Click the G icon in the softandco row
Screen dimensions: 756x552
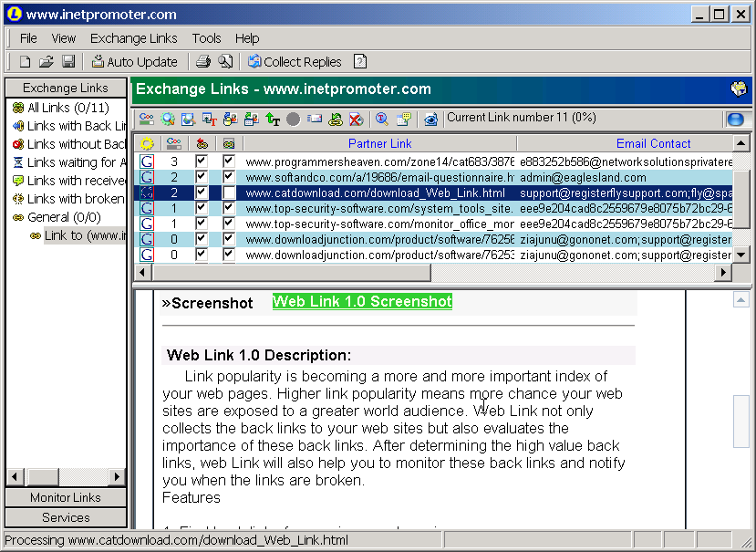147,177
